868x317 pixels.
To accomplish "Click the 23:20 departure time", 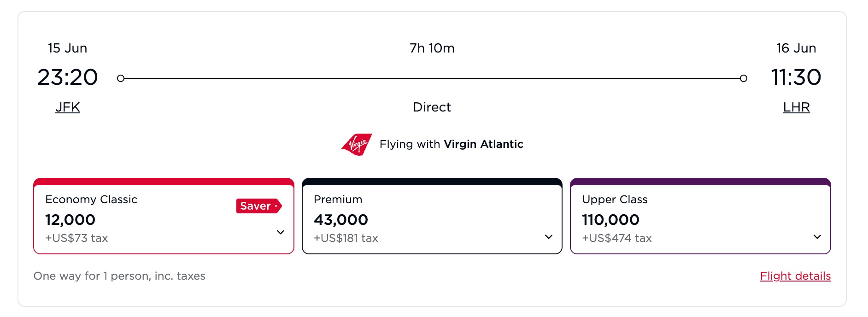I will click(x=68, y=77).
